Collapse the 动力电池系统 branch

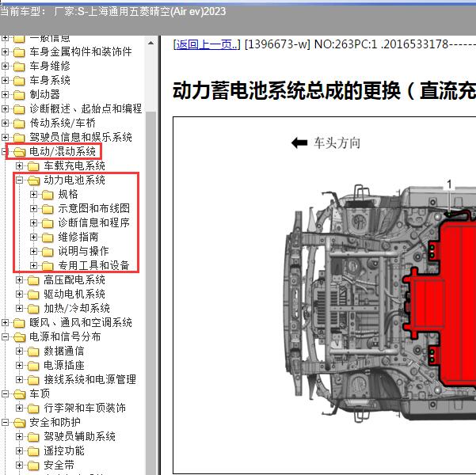click(x=20, y=180)
